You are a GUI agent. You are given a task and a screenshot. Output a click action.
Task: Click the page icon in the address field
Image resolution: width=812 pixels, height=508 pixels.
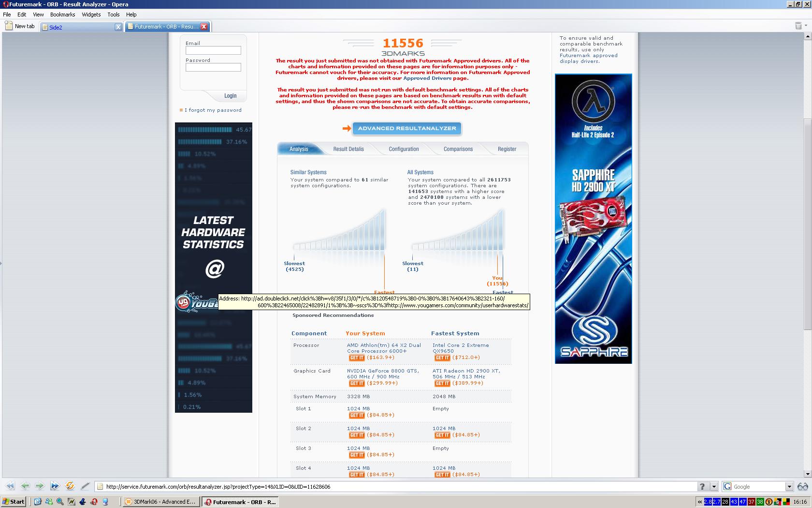pyautogui.click(x=100, y=487)
